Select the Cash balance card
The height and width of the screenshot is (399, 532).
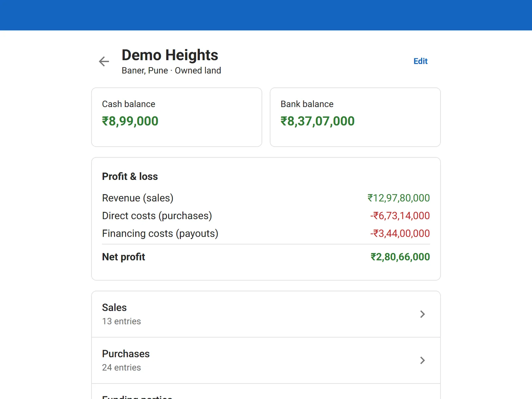click(x=177, y=117)
